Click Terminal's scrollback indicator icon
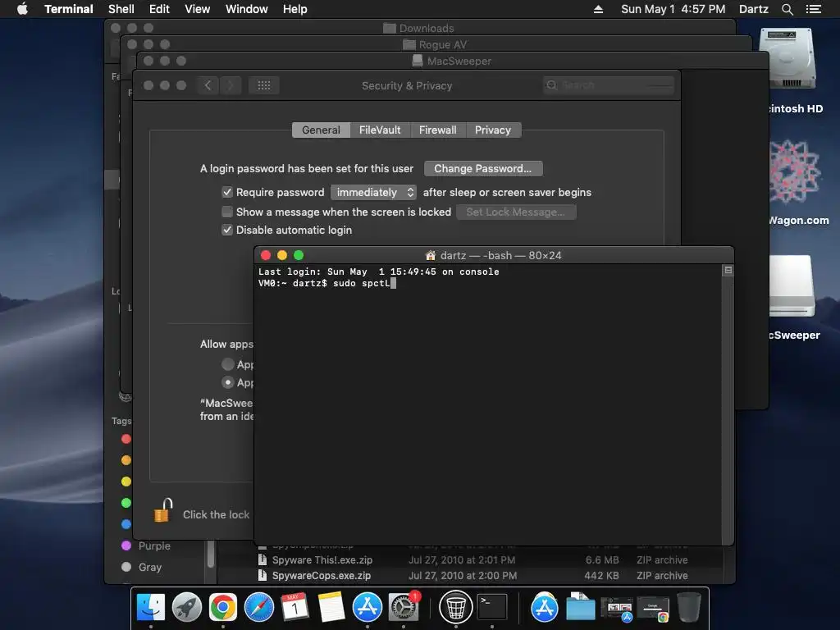 point(728,271)
